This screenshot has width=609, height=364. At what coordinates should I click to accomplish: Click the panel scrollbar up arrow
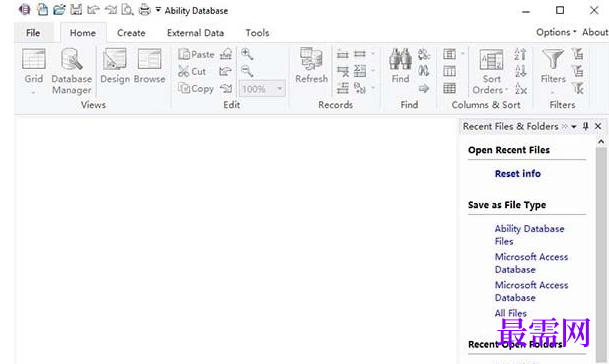(601, 141)
